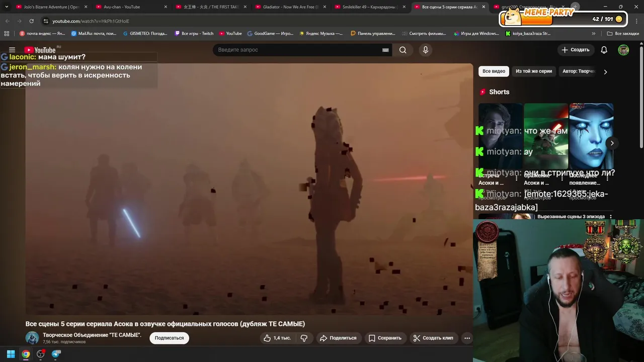Click the address bar URL

pyautogui.click(x=91, y=21)
